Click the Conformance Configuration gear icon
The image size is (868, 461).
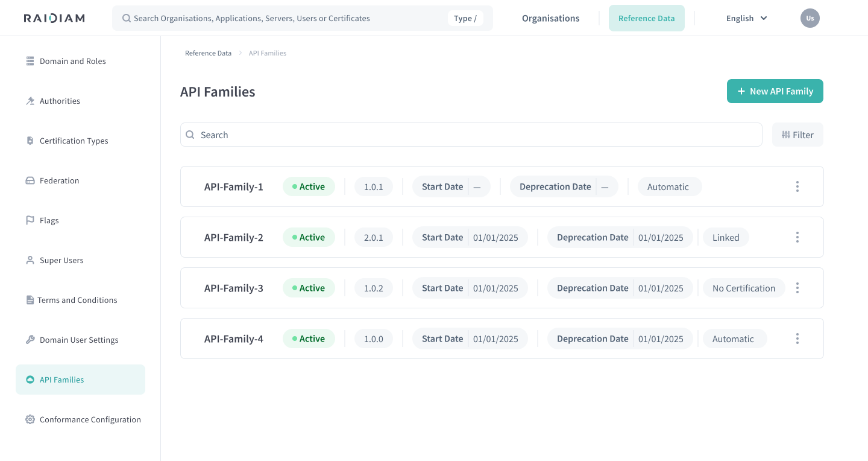click(30, 419)
